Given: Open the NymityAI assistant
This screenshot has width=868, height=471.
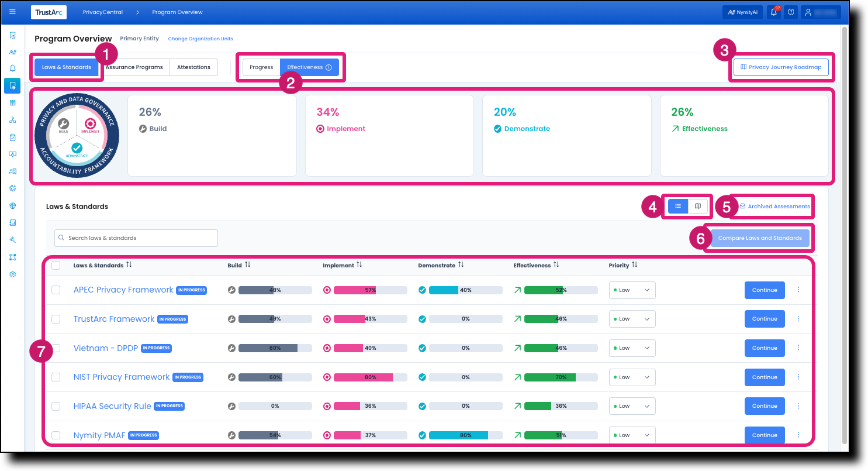Looking at the screenshot, I should [742, 12].
